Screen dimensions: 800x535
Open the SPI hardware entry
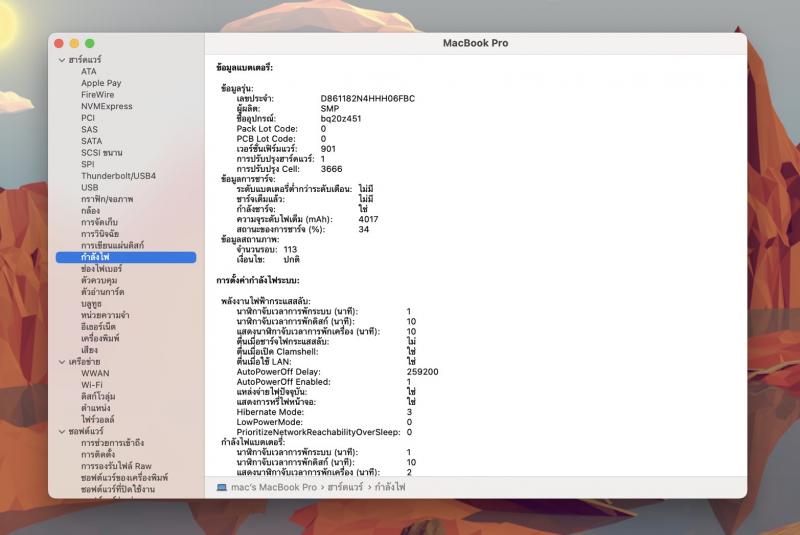88,164
